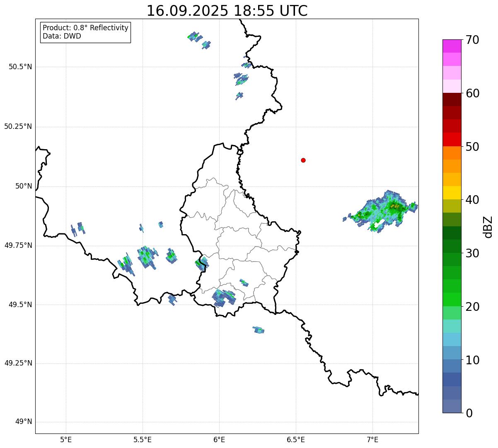Image resolution: width=498 pixels, height=448 pixels.
Task: Click the dark maroon colorbar segment below 60
Action: click(x=452, y=99)
